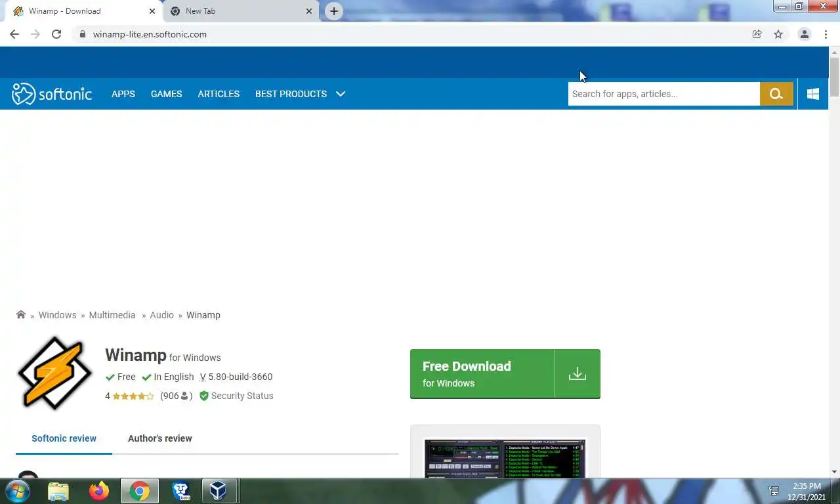Switch to the Softonic review tab
Image resolution: width=840 pixels, height=504 pixels.
[64, 438]
